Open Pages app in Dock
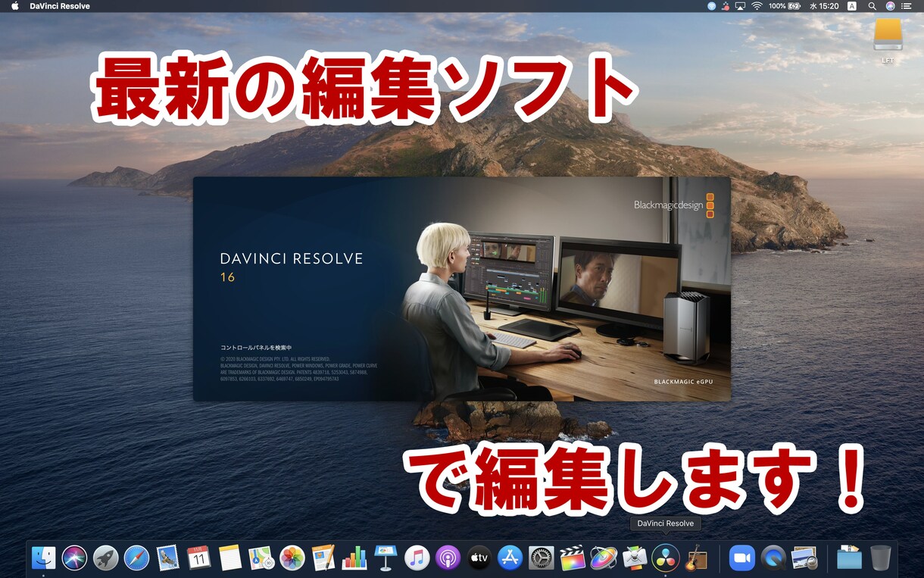The image size is (924, 578). click(x=323, y=558)
